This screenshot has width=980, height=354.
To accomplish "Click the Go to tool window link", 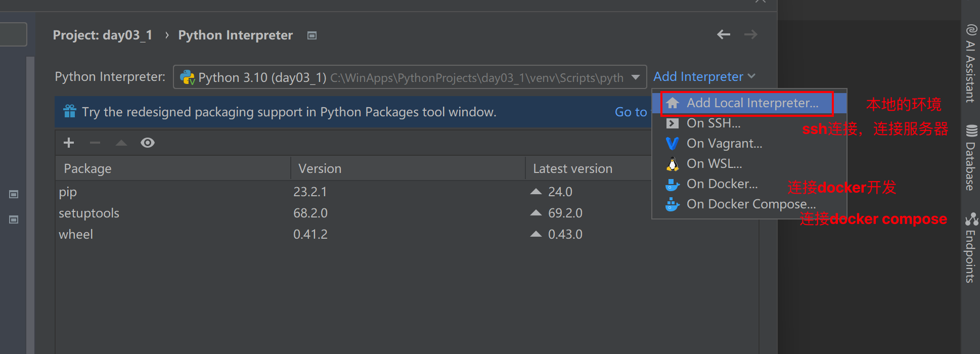I will (x=631, y=112).
